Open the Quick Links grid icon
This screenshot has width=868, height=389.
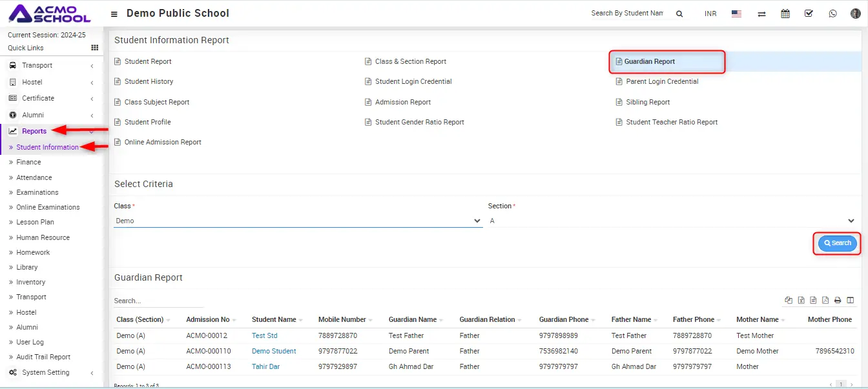(x=95, y=48)
